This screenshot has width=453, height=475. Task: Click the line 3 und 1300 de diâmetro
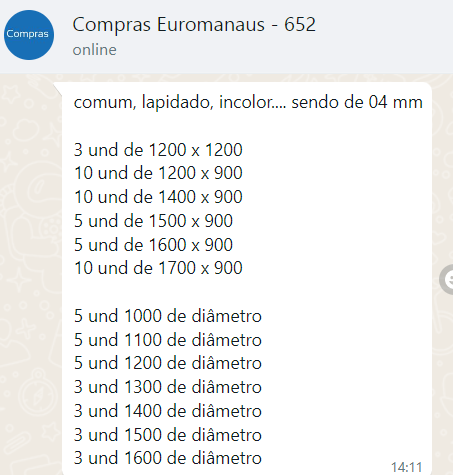pos(168,387)
